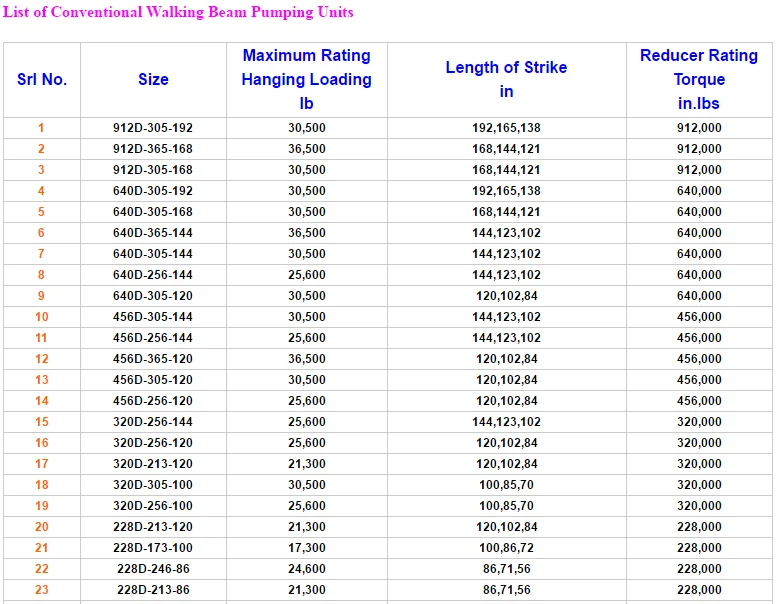Click serial number 5 in first column
This screenshot has height=604, width=776.
42,212
